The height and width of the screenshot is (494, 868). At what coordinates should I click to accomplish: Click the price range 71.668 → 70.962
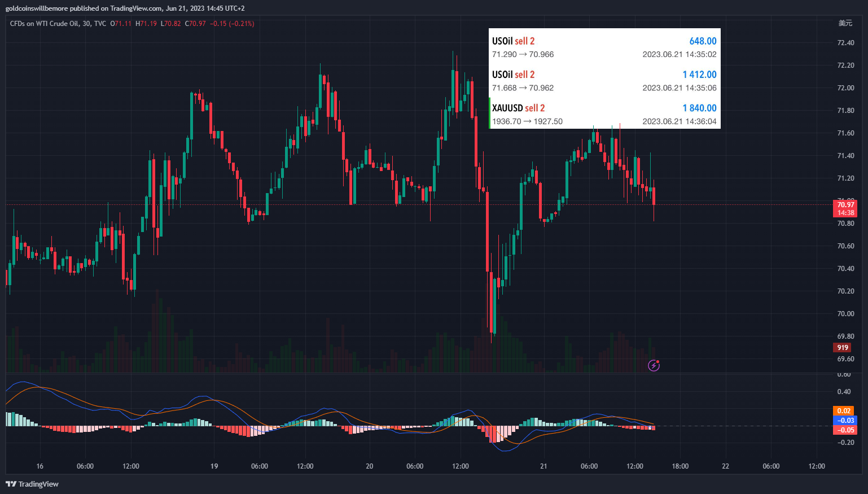pos(523,88)
